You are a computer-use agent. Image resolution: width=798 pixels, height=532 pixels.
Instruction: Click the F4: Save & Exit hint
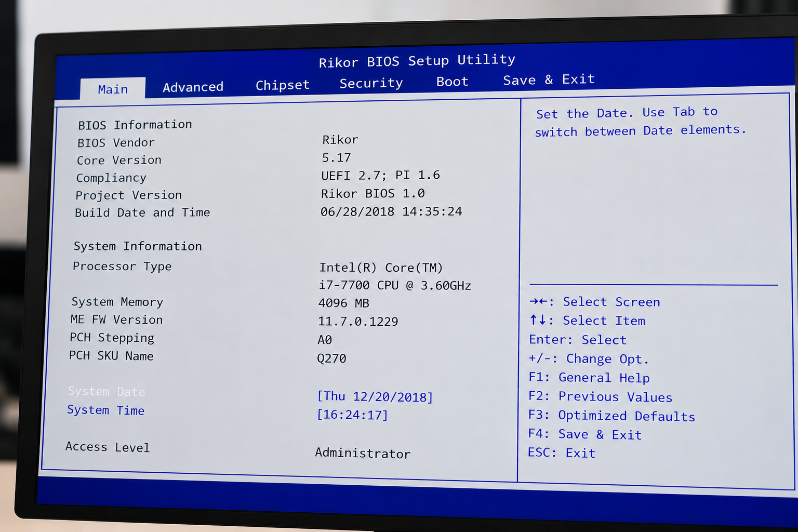(x=584, y=434)
